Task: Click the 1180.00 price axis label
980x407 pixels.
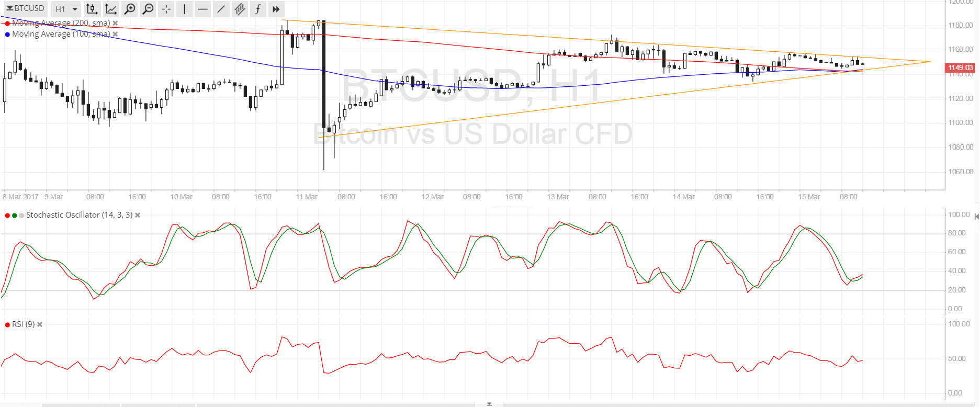Action: (x=961, y=25)
